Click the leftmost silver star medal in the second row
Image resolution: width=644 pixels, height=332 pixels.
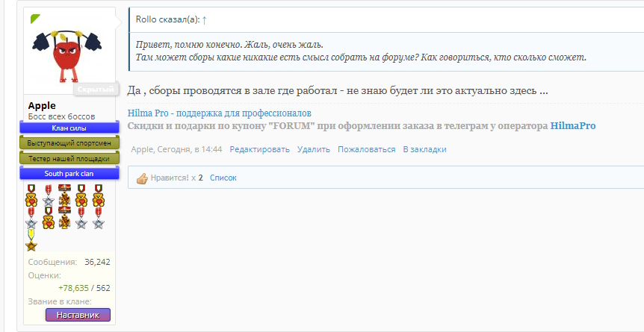click(31, 218)
